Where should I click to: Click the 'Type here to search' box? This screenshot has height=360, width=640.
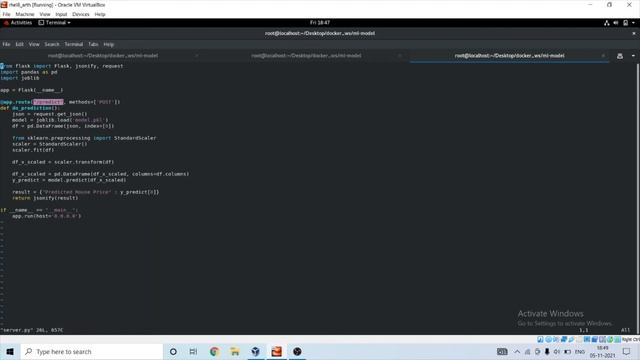tap(91, 351)
